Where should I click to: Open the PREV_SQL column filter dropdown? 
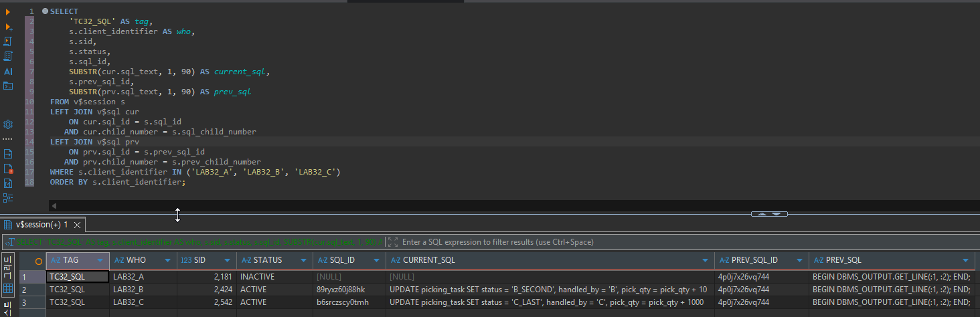pyautogui.click(x=965, y=260)
